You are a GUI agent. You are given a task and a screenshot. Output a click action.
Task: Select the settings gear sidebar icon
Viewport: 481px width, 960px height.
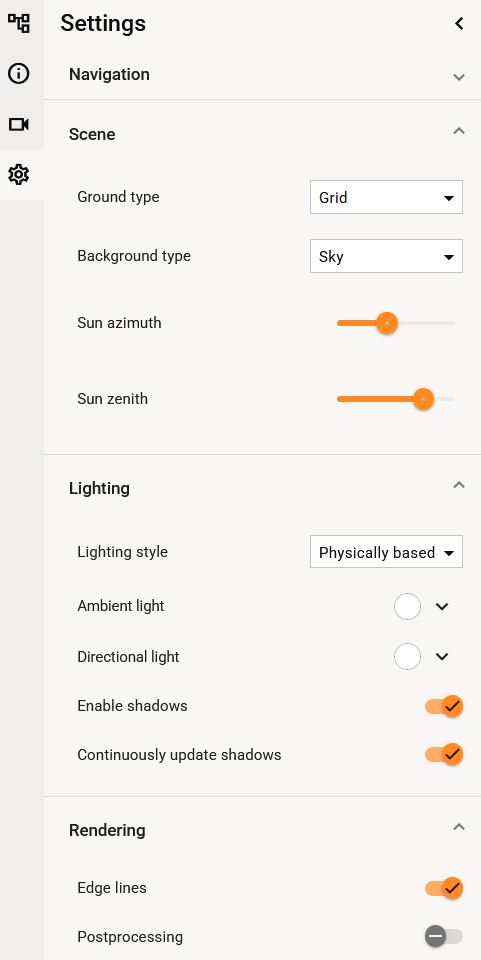pos(19,175)
